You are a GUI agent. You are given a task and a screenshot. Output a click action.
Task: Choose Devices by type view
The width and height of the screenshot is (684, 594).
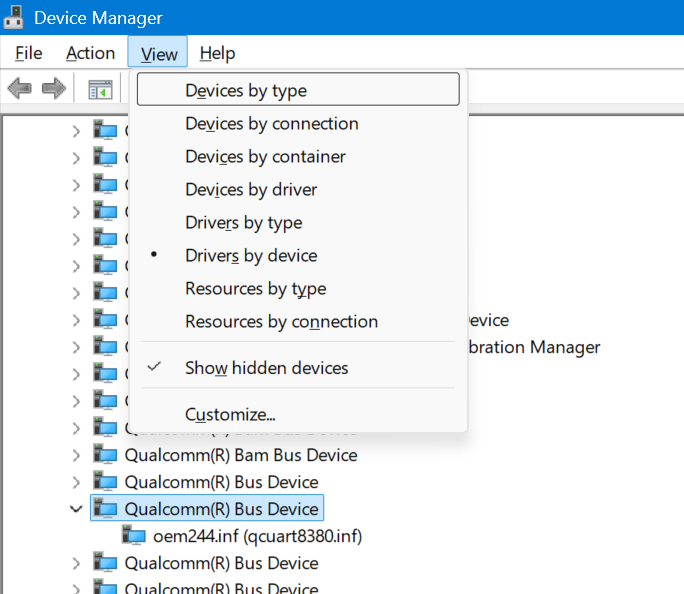coord(298,89)
